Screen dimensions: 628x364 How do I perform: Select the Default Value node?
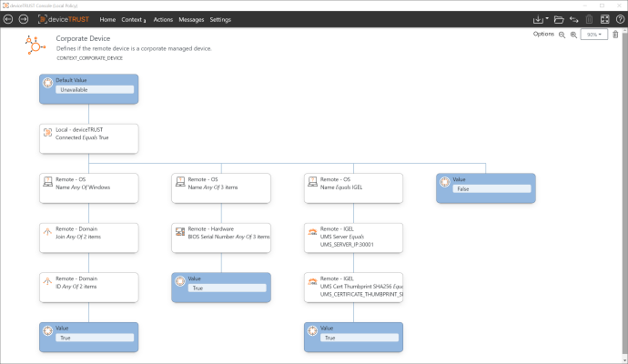click(89, 89)
